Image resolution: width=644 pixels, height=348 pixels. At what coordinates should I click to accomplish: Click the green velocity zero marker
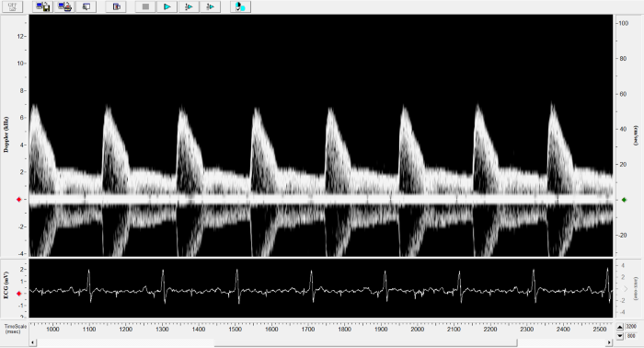625,200
